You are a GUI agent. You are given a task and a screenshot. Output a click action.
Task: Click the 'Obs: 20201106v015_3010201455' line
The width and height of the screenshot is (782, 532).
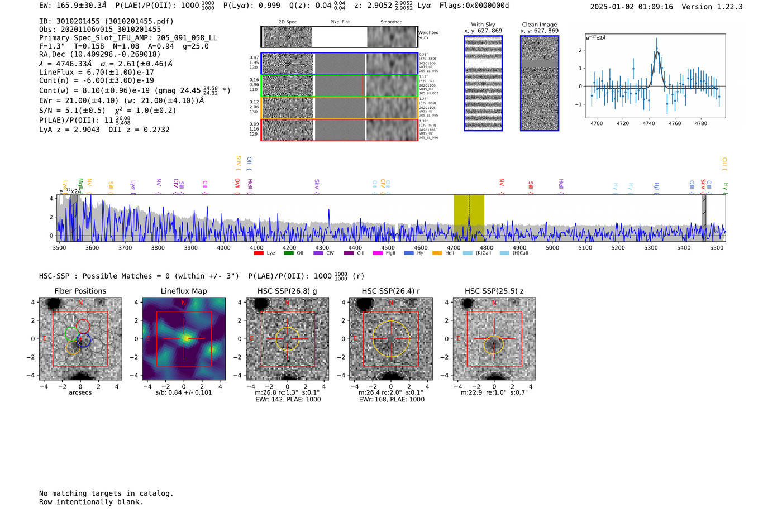pos(100,30)
